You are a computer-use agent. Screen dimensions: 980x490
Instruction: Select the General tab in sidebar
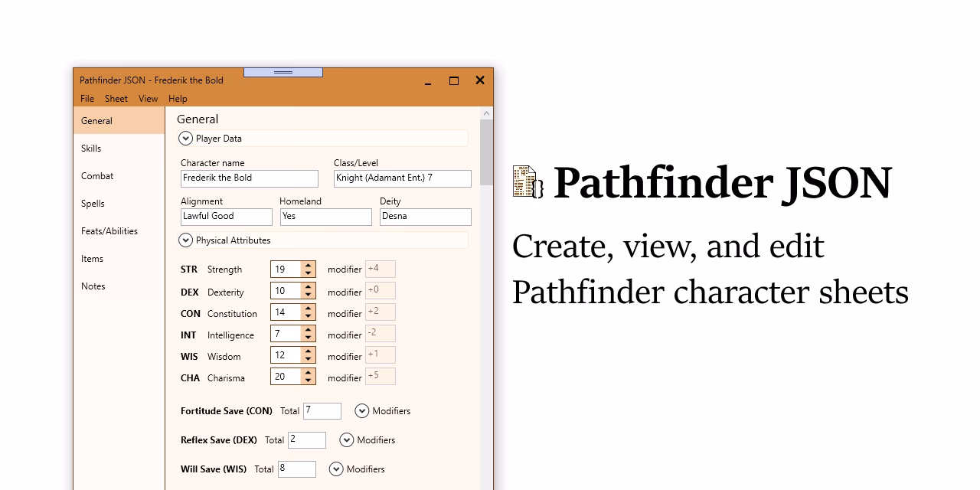tap(119, 120)
